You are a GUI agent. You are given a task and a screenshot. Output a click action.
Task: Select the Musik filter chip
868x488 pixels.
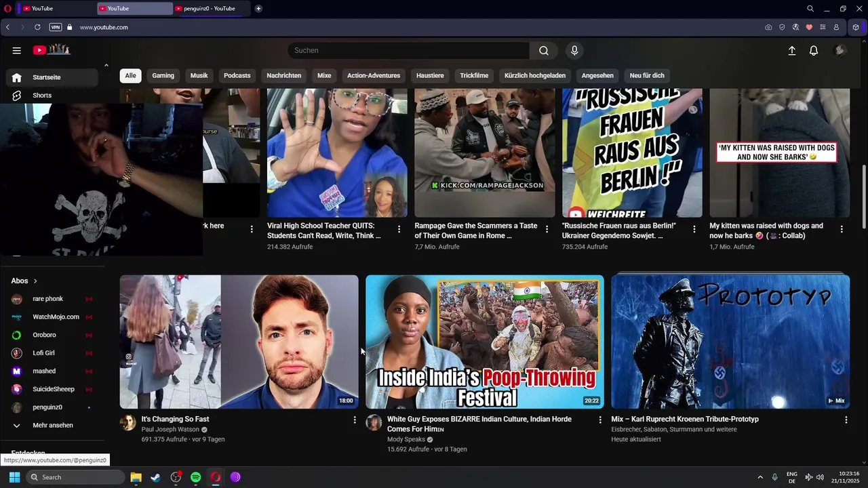tap(199, 75)
